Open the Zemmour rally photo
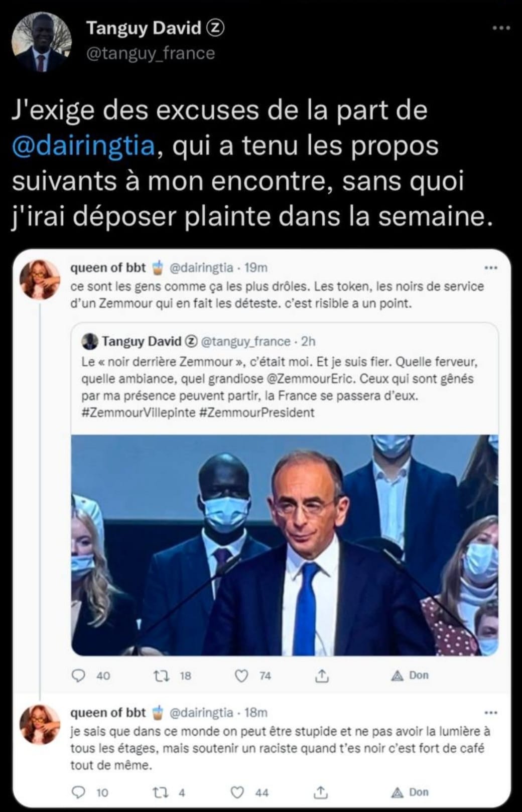 285,545
